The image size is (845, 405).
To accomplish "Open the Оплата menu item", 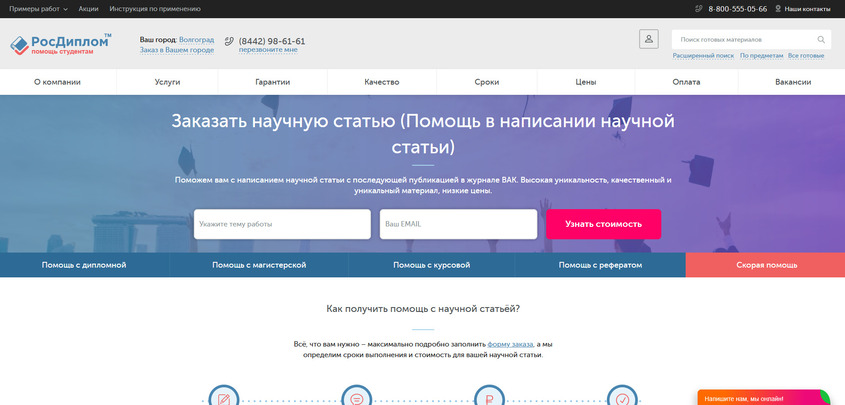I will coord(686,82).
